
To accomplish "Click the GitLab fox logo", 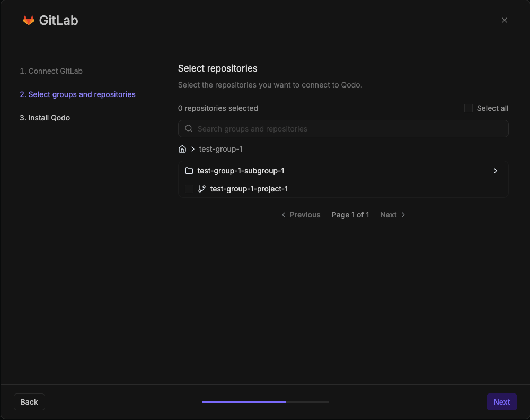I will tap(29, 20).
